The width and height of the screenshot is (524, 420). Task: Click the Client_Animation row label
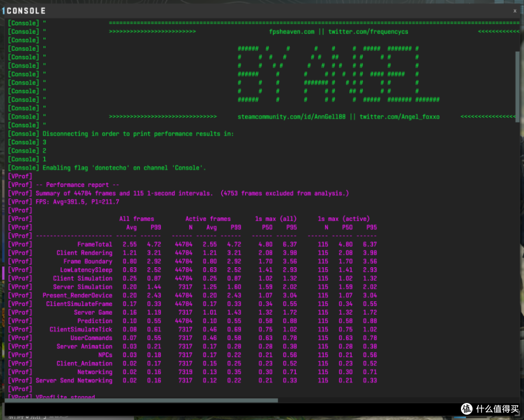[x=84, y=364]
